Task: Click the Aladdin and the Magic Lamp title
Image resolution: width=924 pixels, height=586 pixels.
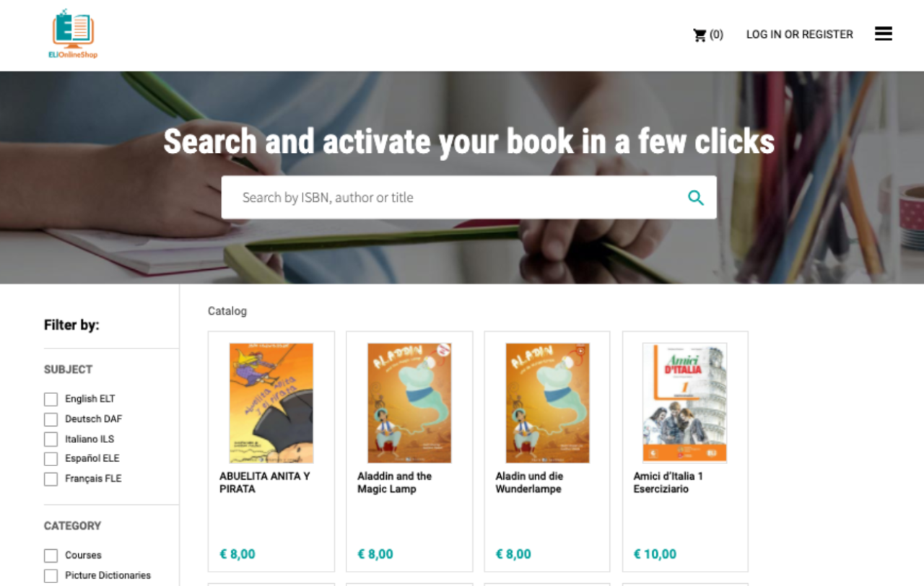Action: [x=394, y=483]
